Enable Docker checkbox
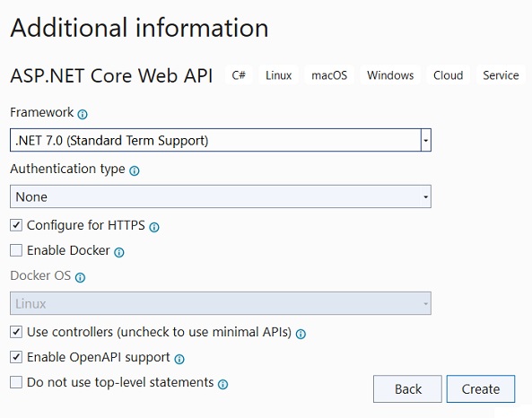 16,250
